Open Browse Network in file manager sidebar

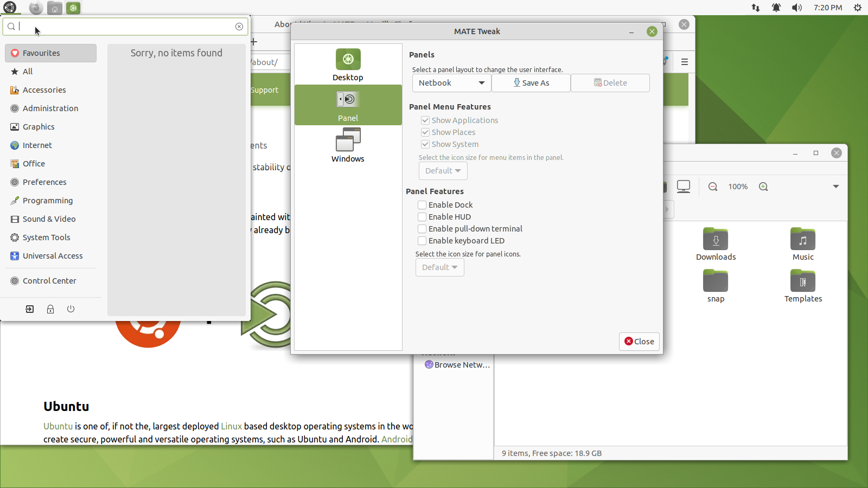pyautogui.click(x=457, y=365)
